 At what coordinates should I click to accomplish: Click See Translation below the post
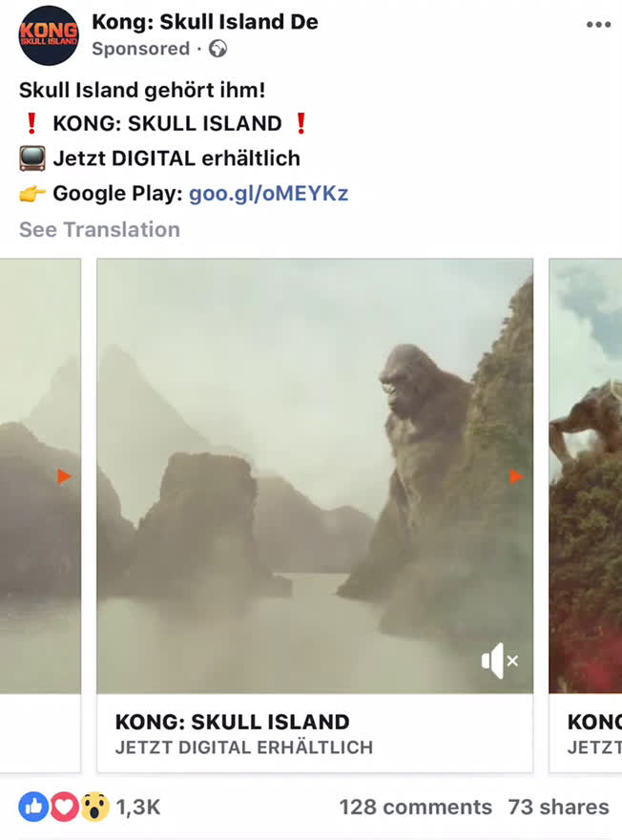(99, 229)
